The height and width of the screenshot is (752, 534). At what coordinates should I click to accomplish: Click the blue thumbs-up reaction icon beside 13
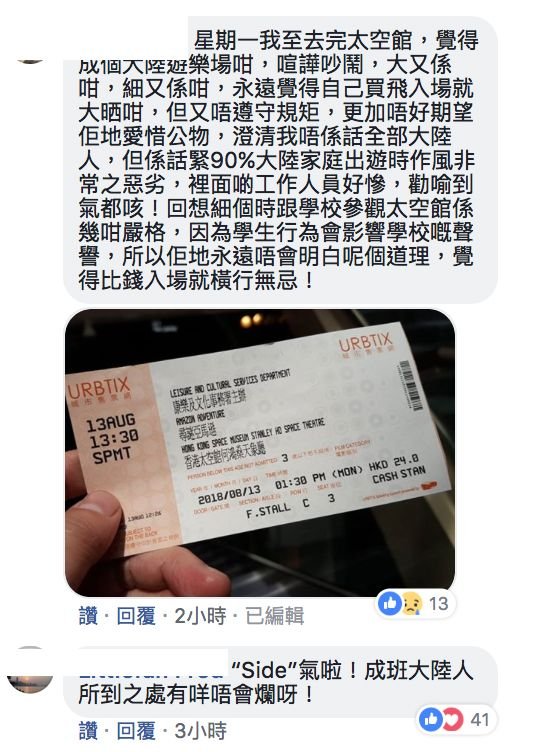[390, 603]
